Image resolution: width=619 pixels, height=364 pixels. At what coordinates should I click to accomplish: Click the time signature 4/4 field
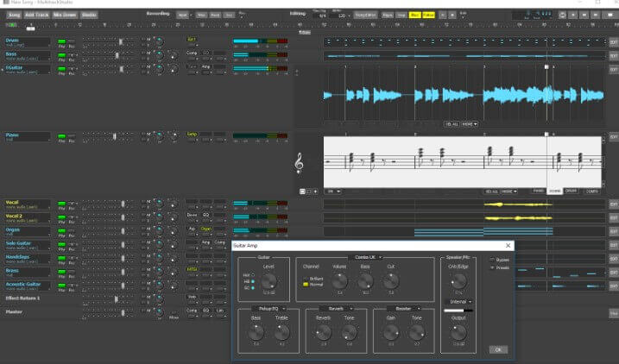pyautogui.click(x=322, y=16)
